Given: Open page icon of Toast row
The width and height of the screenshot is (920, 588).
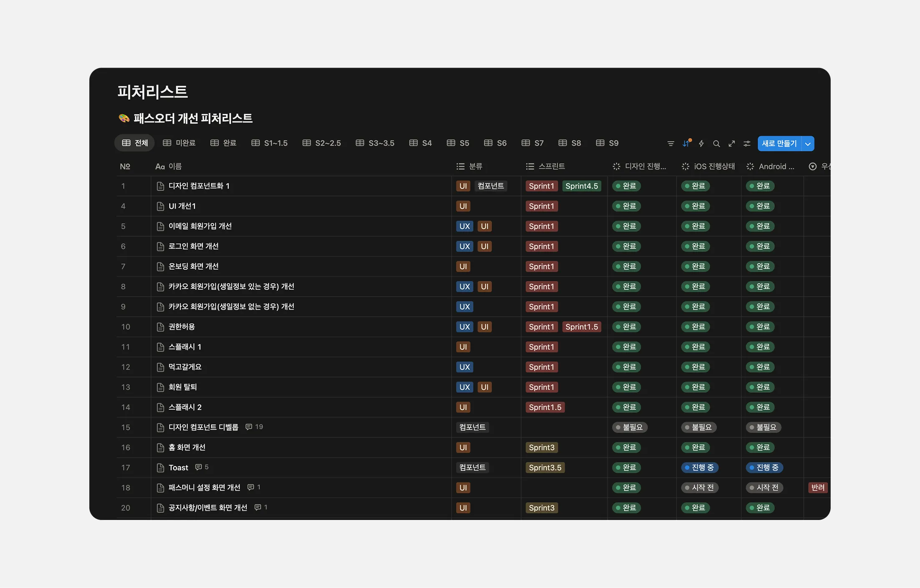Looking at the screenshot, I should click(160, 468).
